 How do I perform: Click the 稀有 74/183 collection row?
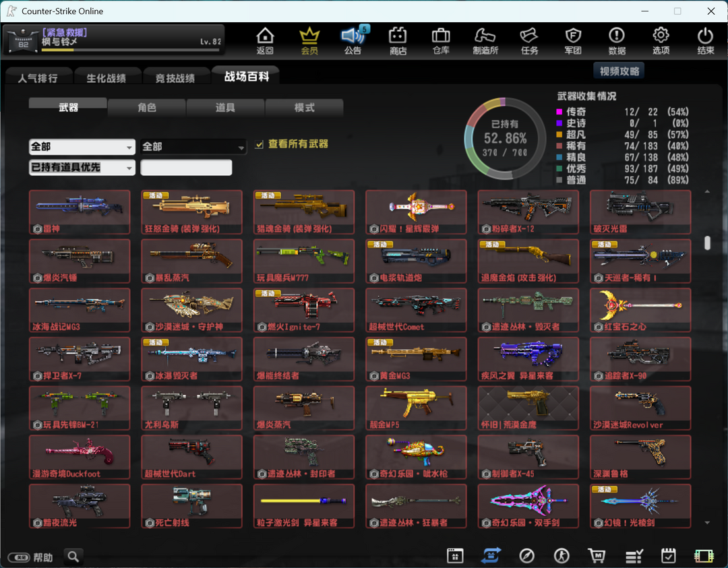pos(623,146)
